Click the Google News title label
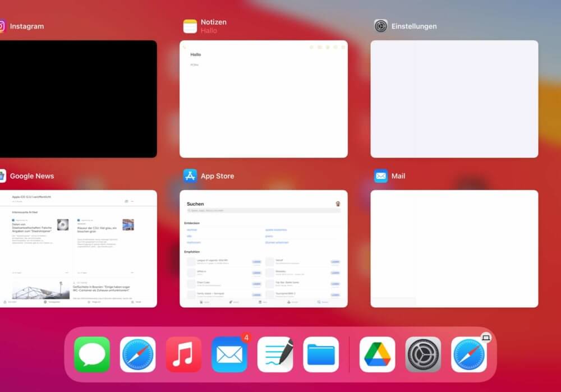561x392 pixels. click(32, 176)
